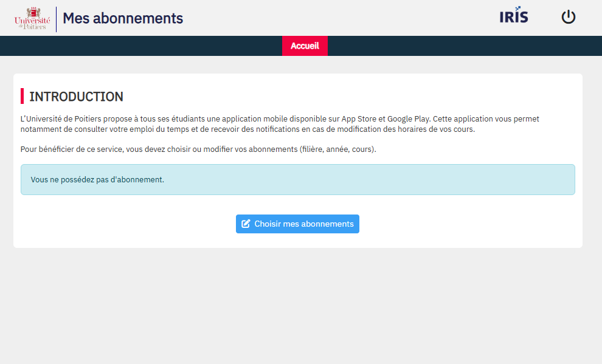Click the vertical divider next to the logo
602x364 pixels.
click(56, 19)
